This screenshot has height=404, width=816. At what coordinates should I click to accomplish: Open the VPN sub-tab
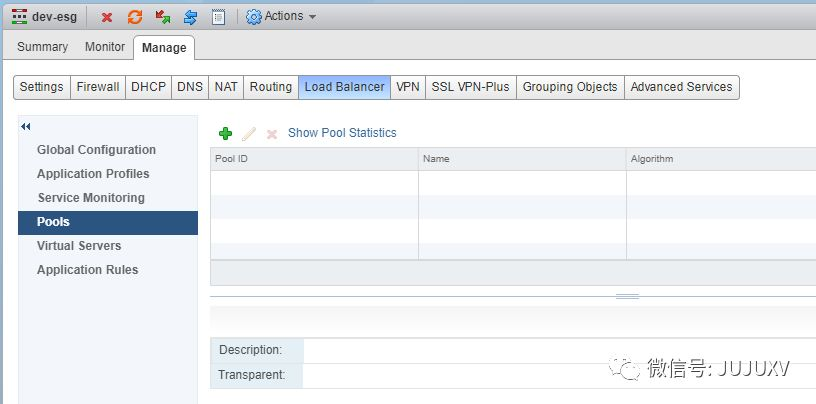coord(408,87)
